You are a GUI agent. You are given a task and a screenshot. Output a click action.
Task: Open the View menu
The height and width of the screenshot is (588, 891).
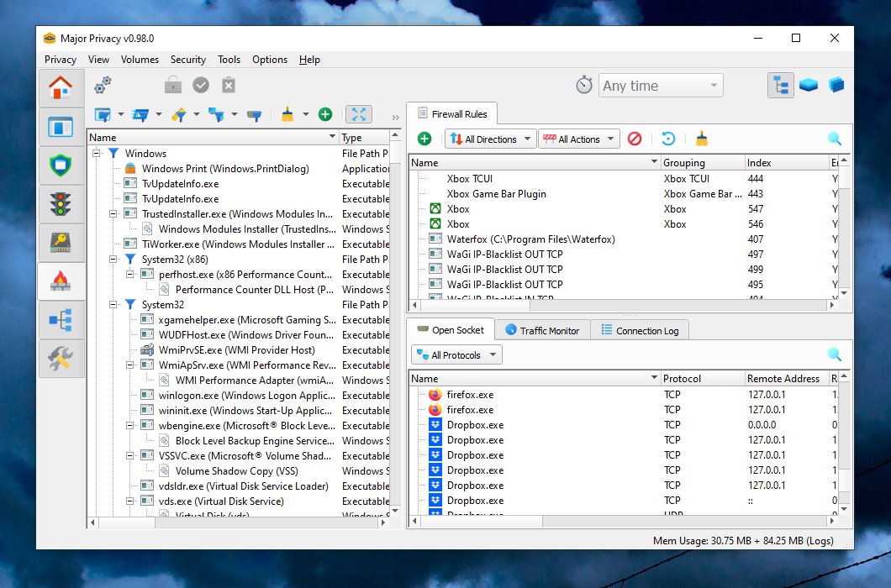[98, 60]
